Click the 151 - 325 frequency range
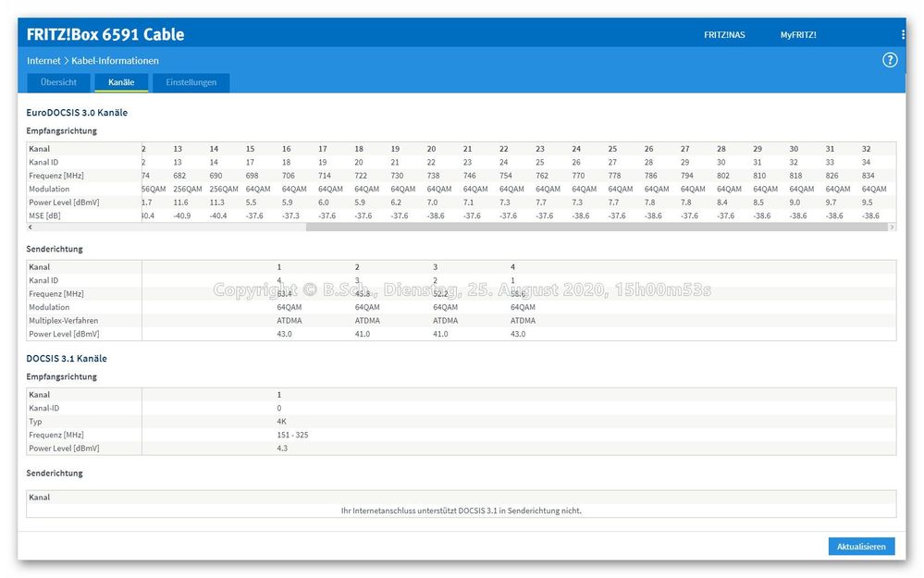The height and width of the screenshot is (578, 924). click(293, 435)
